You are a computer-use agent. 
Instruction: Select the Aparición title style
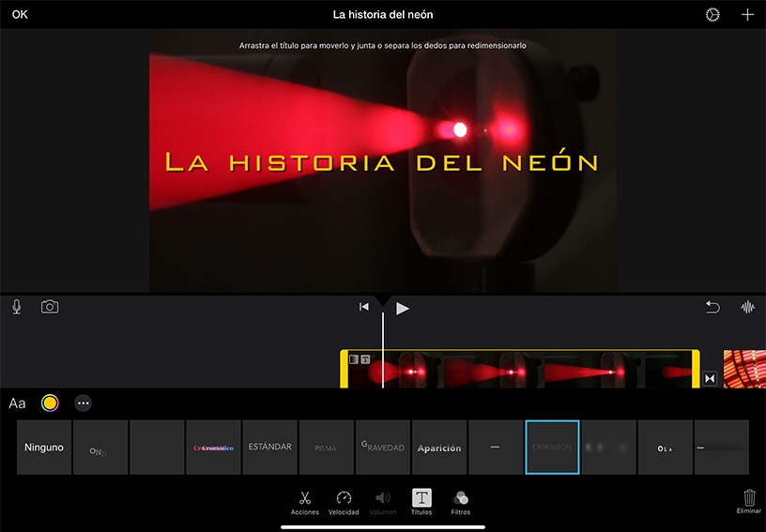pyautogui.click(x=439, y=447)
